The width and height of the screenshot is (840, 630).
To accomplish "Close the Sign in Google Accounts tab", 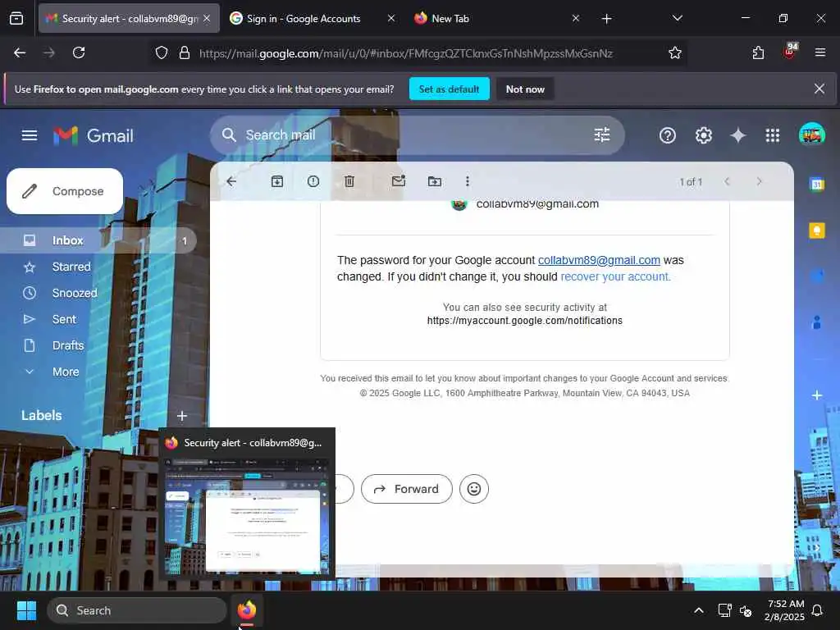I will click(x=391, y=18).
